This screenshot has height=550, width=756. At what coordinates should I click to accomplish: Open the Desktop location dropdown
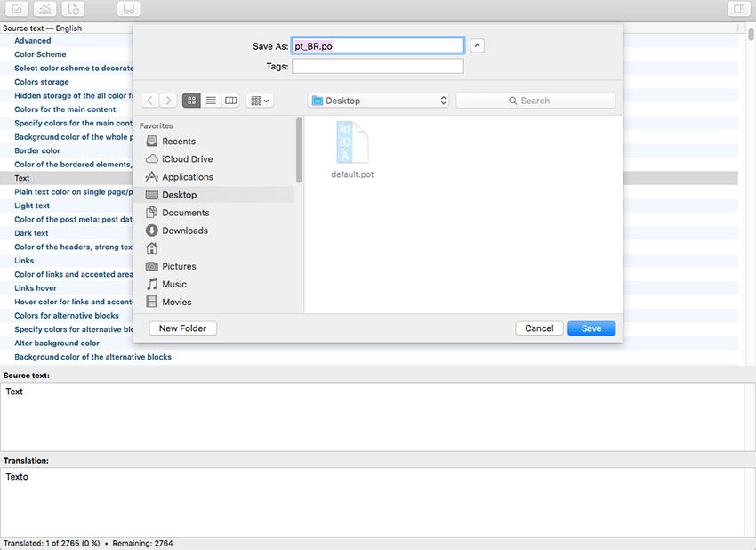pos(379,101)
